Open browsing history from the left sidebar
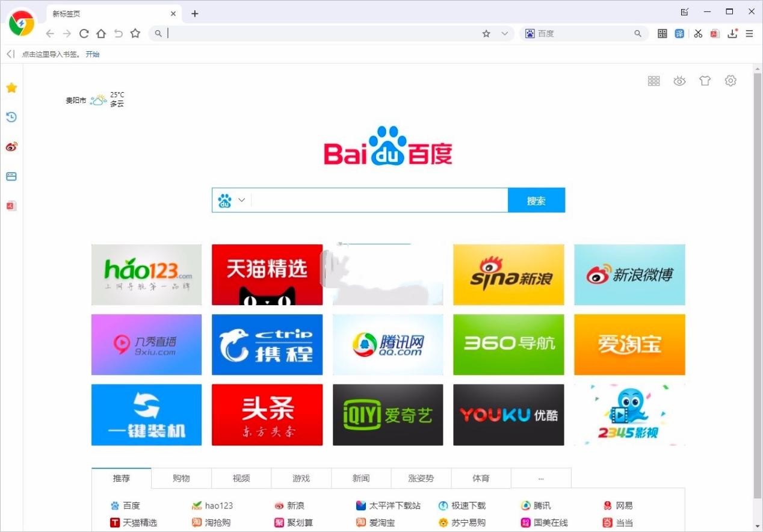Image resolution: width=763 pixels, height=532 pixels. click(11, 117)
